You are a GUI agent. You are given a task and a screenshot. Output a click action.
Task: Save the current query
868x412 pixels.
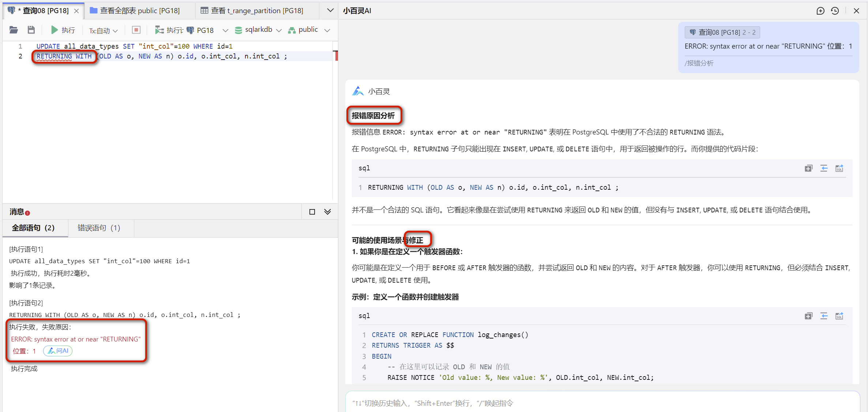[31, 30]
